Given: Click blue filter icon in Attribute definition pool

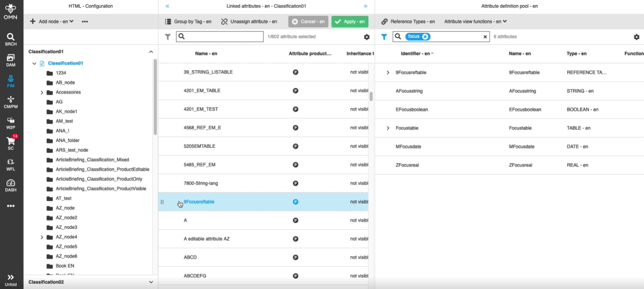Looking at the screenshot, I should [384, 37].
